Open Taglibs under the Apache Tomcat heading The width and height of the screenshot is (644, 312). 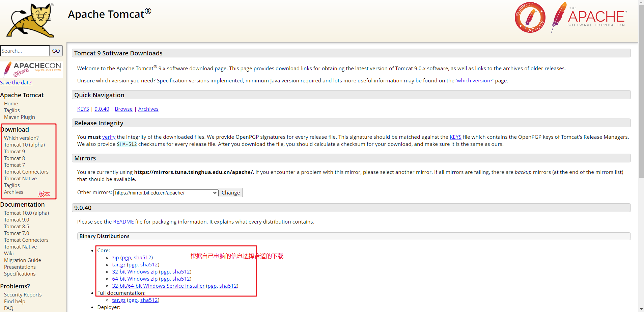[x=12, y=110]
